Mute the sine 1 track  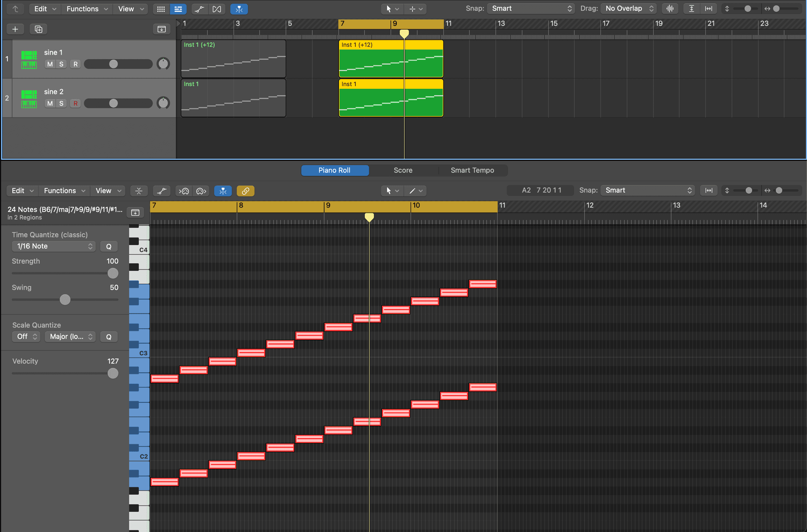[x=50, y=64]
